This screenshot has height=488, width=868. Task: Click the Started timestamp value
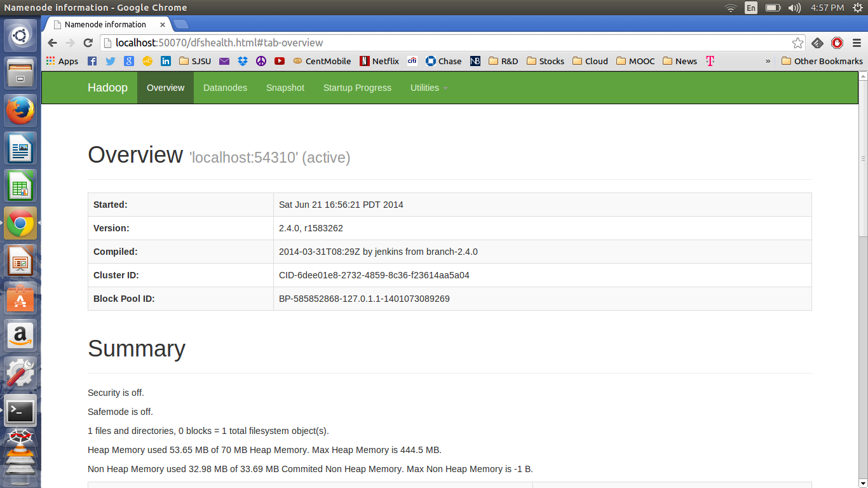(x=341, y=205)
